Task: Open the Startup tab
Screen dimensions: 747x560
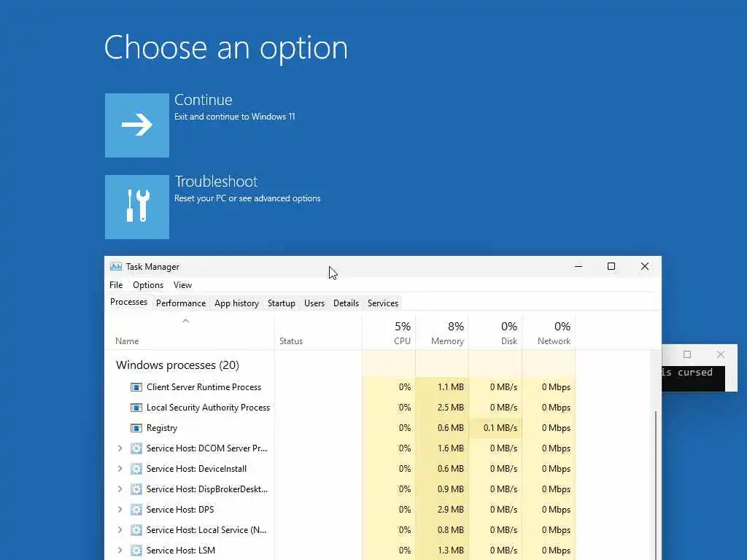Action: click(282, 303)
